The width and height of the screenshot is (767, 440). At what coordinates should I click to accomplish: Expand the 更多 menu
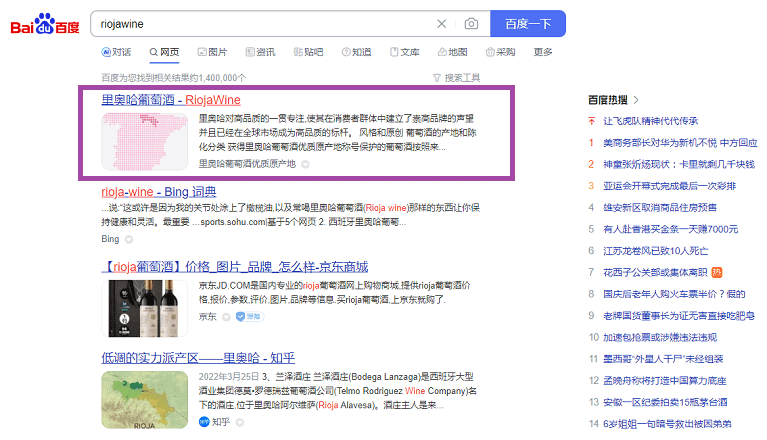pos(543,52)
